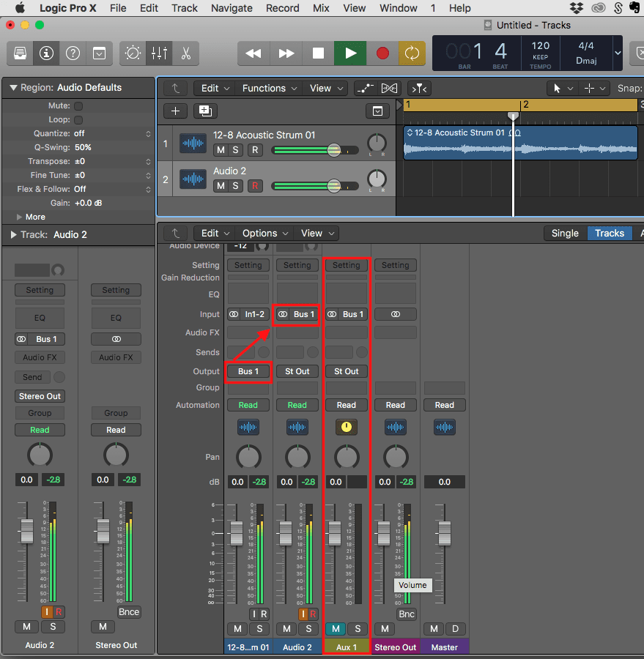Click the Master channel strip waveform icon
This screenshot has width=644, height=659.
pos(444,427)
